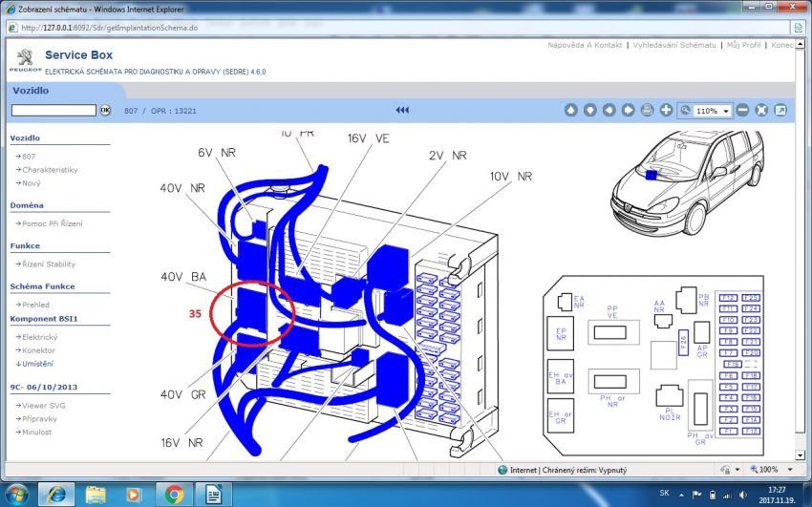Open the 807 vehicle link

tap(29, 157)
